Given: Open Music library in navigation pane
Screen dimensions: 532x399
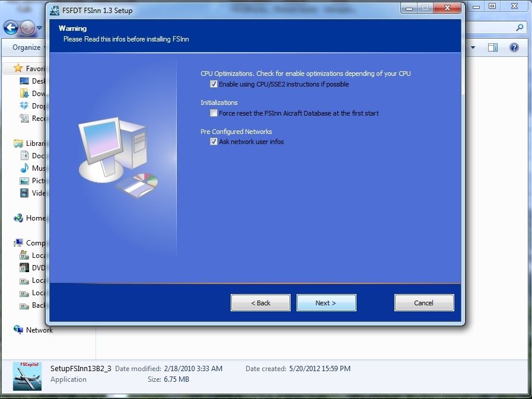Looking at the screenshot, I should click(32, 168).
